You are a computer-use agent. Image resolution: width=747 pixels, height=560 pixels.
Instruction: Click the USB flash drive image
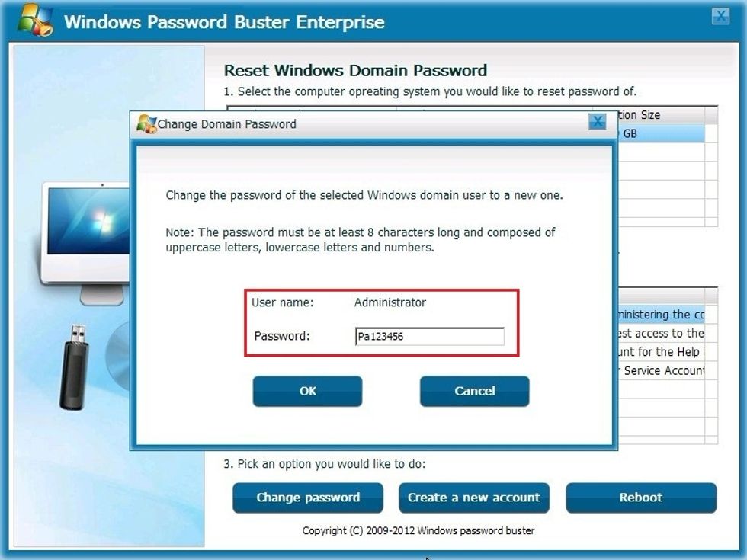tap(75, 367)
